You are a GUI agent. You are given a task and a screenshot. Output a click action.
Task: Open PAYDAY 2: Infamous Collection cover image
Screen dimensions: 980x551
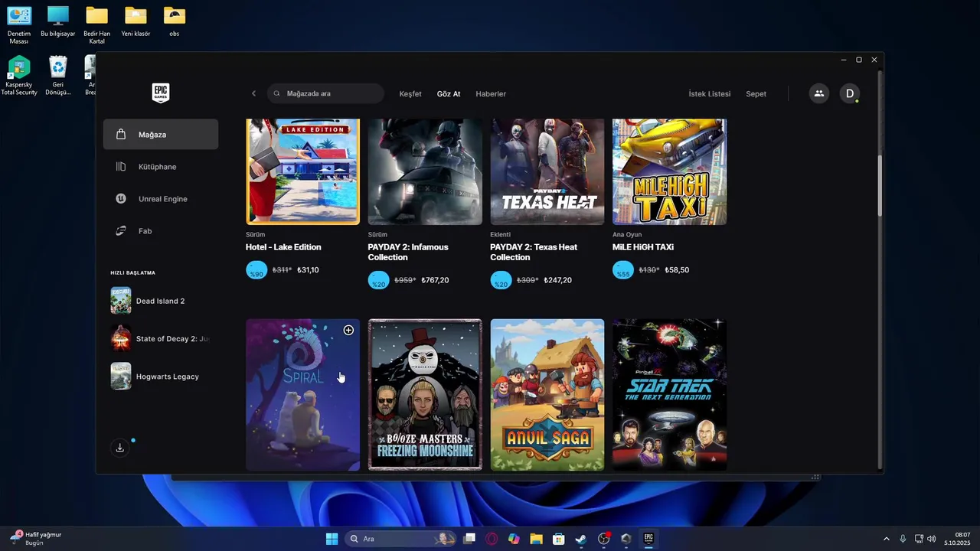click(425, 171)
